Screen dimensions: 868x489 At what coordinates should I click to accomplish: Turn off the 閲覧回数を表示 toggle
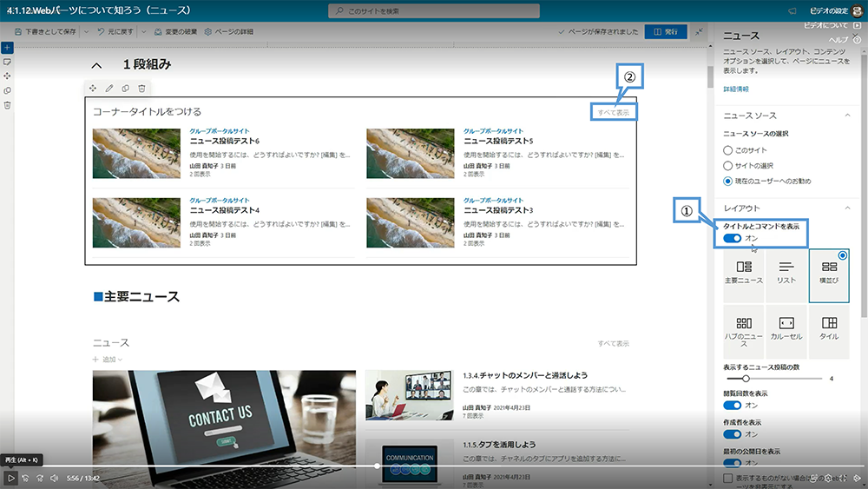point(733,405)
